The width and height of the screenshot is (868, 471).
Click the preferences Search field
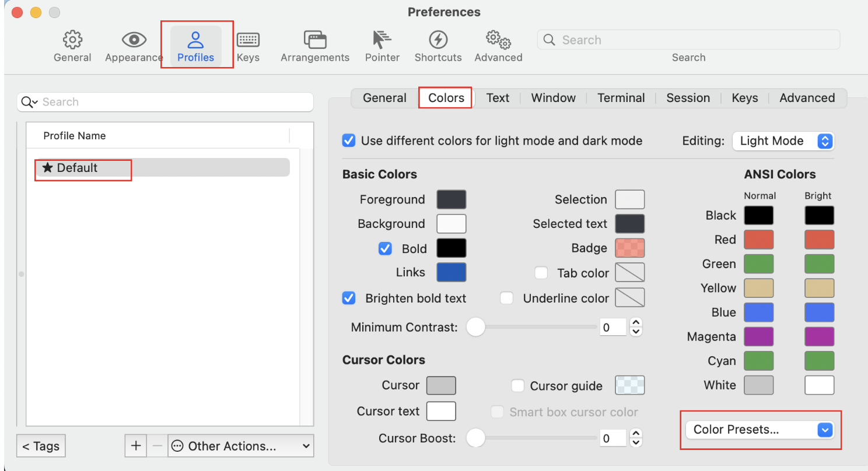pos(688,40)
